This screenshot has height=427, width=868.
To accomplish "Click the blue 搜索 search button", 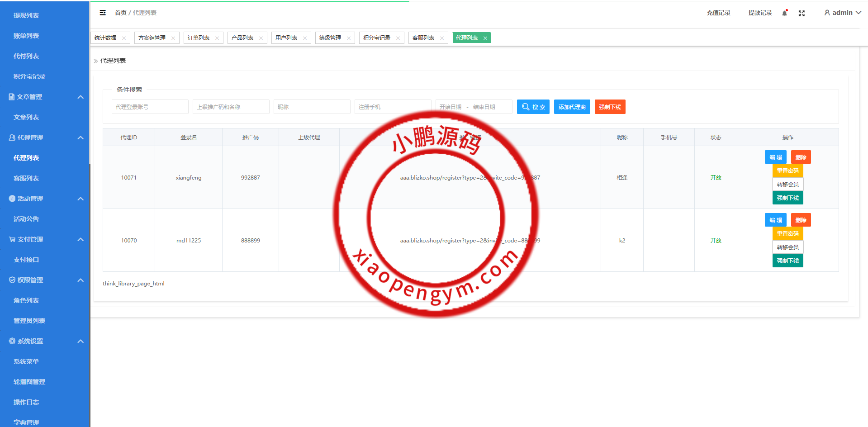I will (x=533, y=107).
